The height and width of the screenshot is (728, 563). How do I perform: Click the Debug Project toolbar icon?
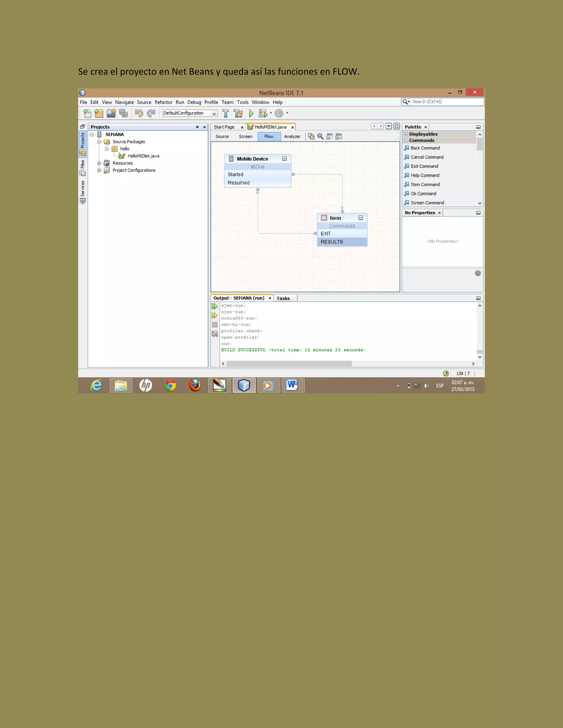click(x=263, y=113)
